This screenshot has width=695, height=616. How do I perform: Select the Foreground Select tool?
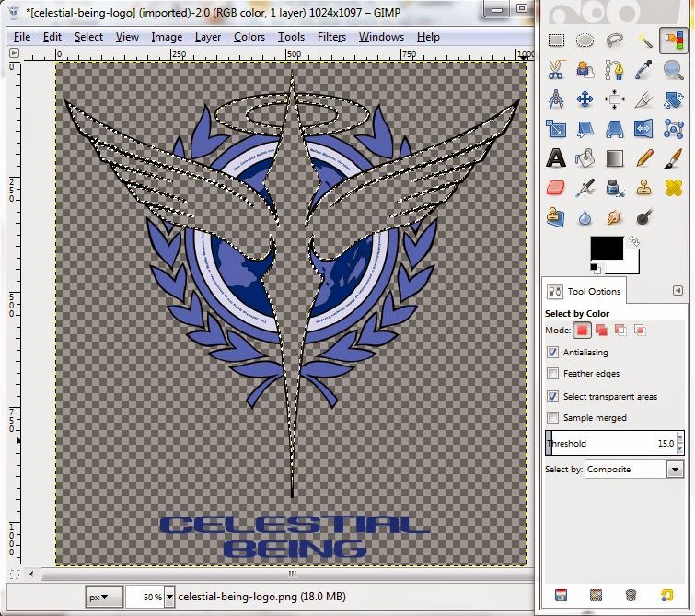tap(585, 70)
